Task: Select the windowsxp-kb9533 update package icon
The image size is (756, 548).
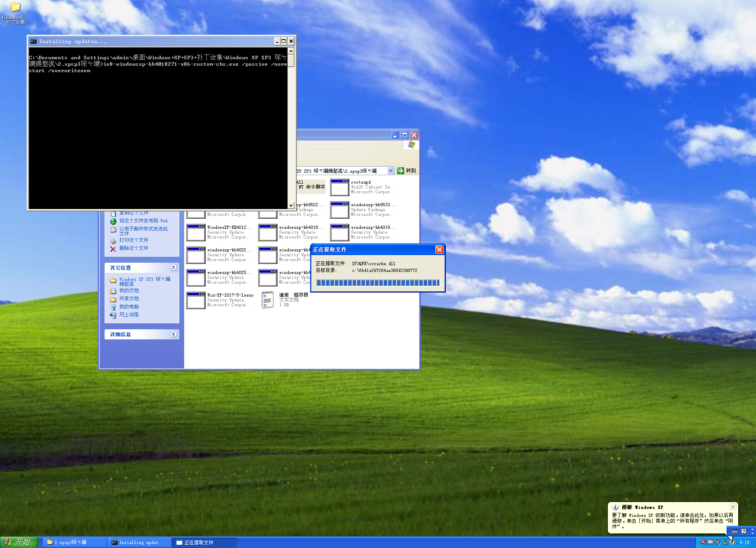Action: pyautogui.click(x=340, y=210)
